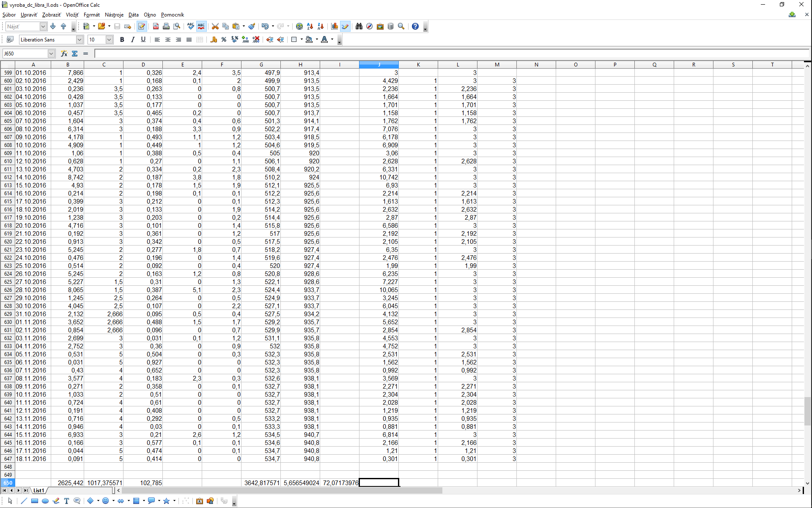Click the Sum sigma icon
Image resolution: width=812 pixels, height=508 pixels.
pos(75,53)
